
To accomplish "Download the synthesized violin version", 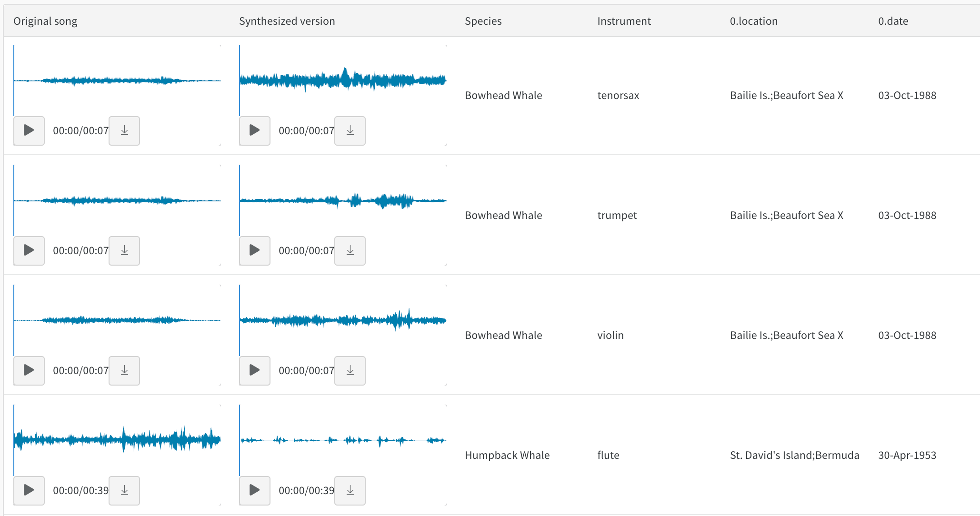I will [x=350, y=371].
